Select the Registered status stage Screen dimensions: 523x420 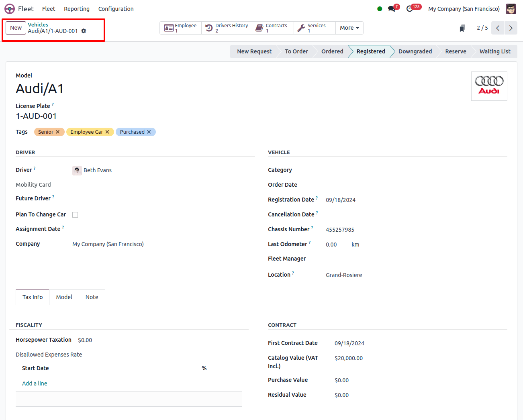(371, 51)
